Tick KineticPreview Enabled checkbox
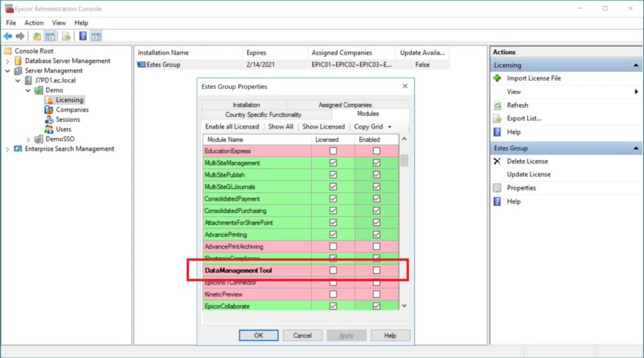644x358 pixels. coord(376,294)
